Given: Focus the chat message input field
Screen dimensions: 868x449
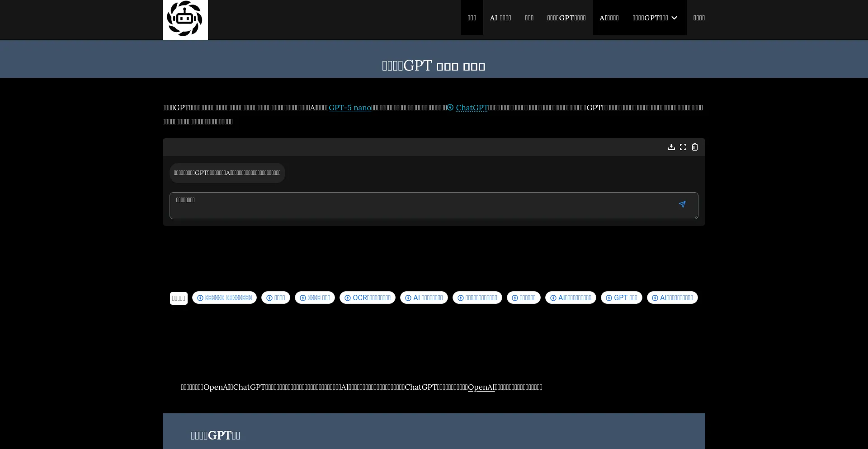Looking at the screenshot, I should 420,206.
